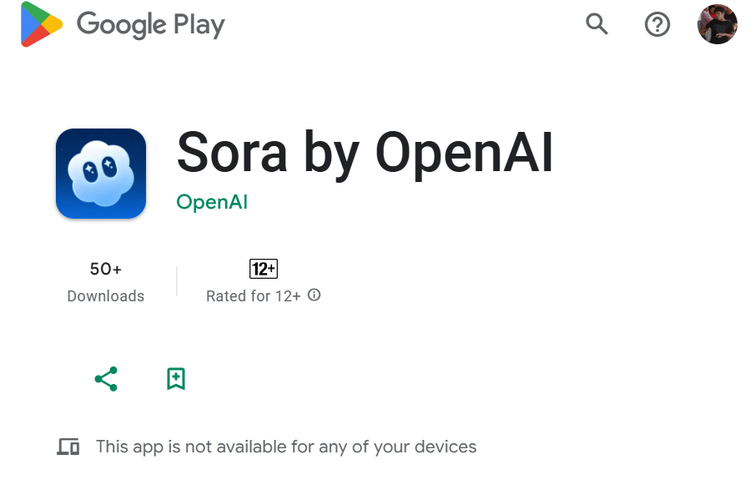Screen dimensions: 750x500
Task: Open search with the magnifier icon
Action: (x=597, y=24)
